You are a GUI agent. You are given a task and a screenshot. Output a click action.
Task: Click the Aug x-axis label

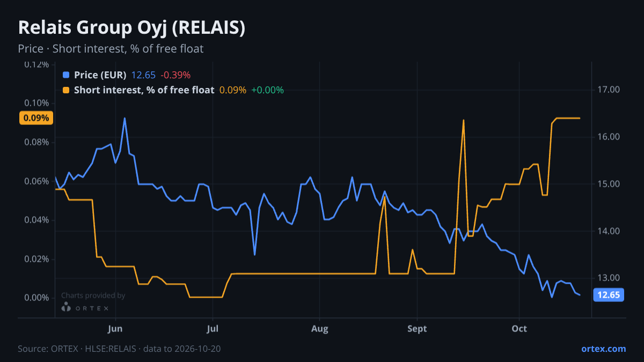coord(319,328)
